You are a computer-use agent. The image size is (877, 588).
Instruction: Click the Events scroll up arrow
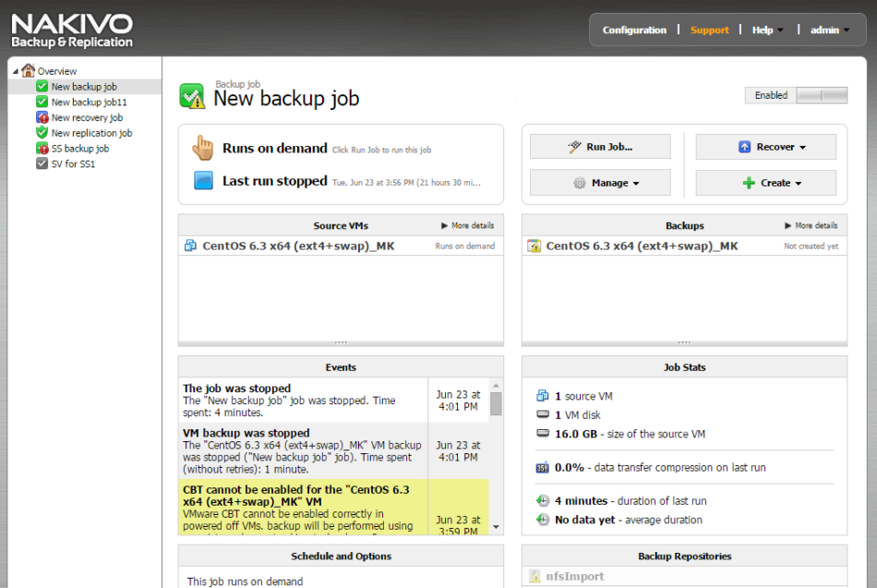point(496,386)
